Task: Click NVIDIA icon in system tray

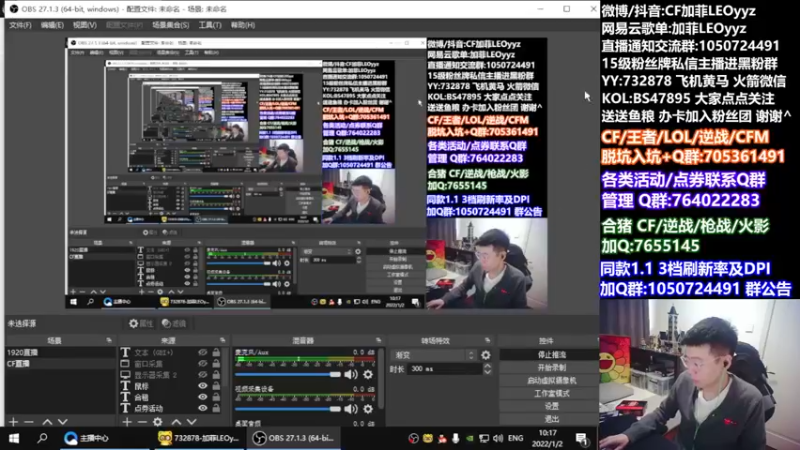Action: tap(469, 438)
